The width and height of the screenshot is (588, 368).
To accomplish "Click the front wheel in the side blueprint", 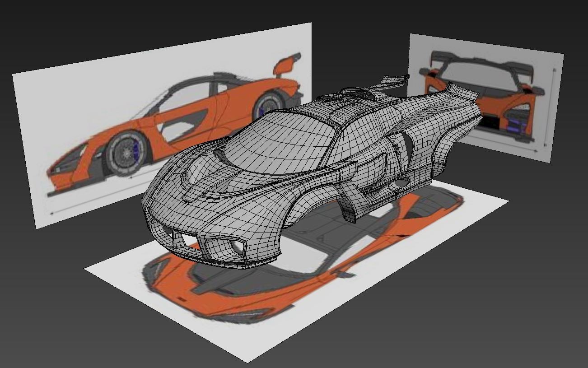I will (x=127, y=154).
